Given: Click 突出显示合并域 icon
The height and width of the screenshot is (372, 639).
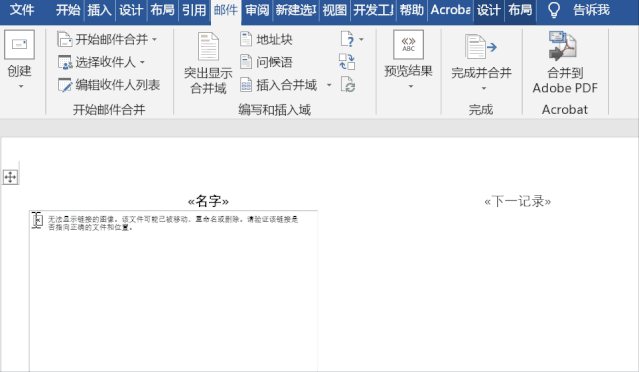Looking at the screenshot, I should pos(208,46).
